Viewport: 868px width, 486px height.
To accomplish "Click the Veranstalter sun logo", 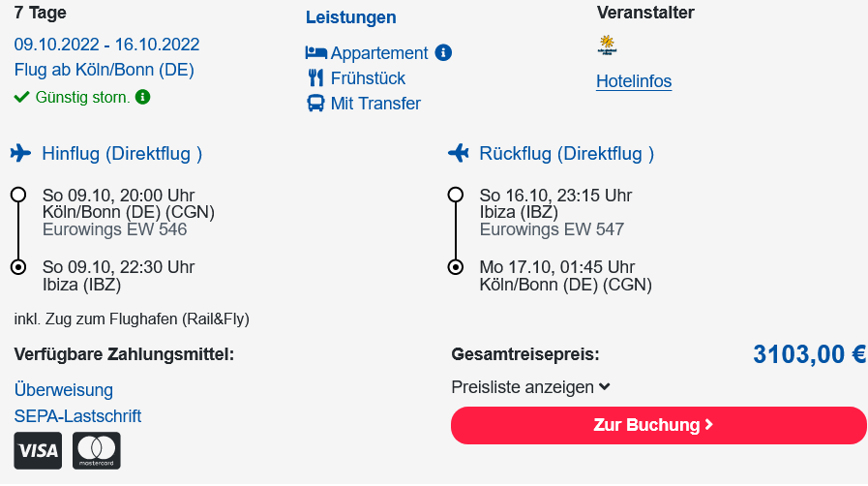I will click(x=608, y=45).
